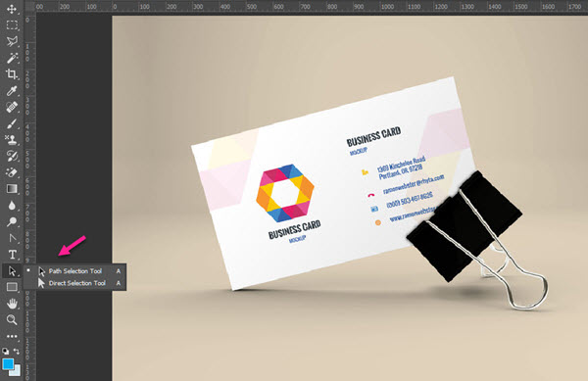Choose the Eyedropper tool
The width and height of the screenshot is (588, 381).
12,90
